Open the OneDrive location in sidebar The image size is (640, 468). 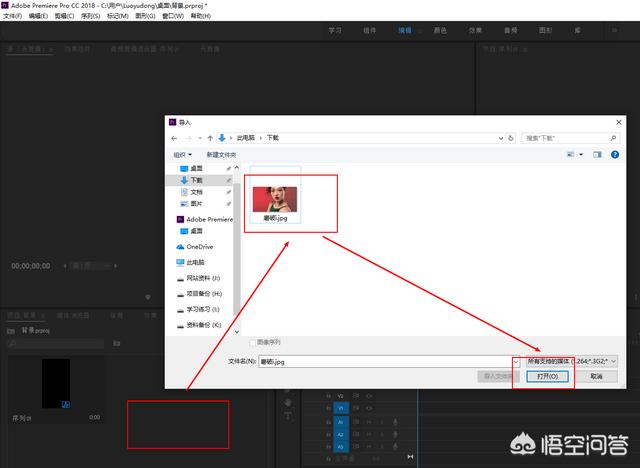[199, 246]
